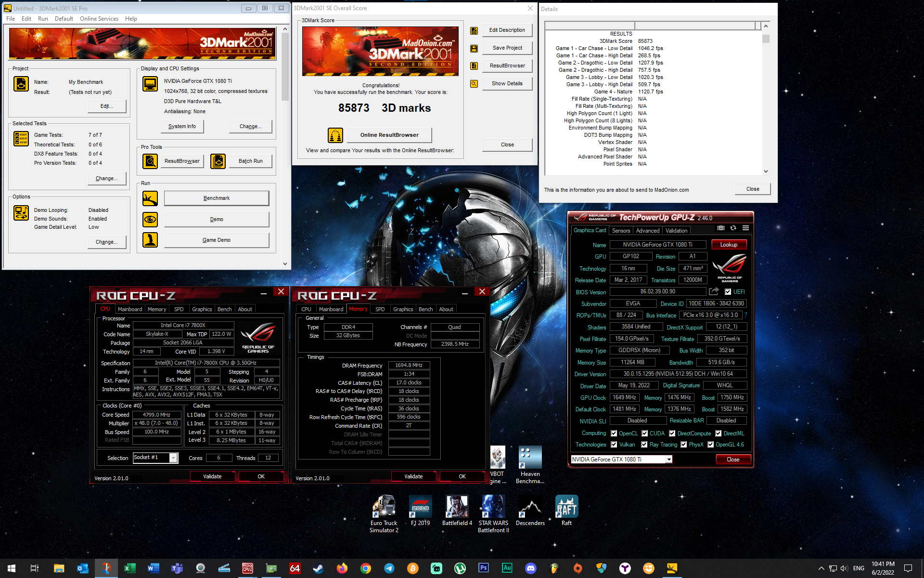Toggle the OpenGL 4.6 checkbox in GPU-Z
Screen dimensions: 924x578
[710, 445]
